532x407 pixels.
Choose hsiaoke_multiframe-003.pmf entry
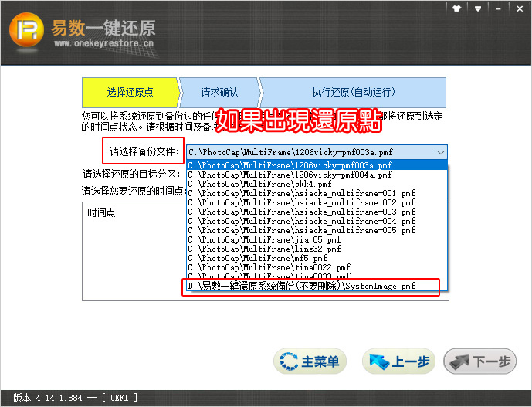(x=317, y=212)
